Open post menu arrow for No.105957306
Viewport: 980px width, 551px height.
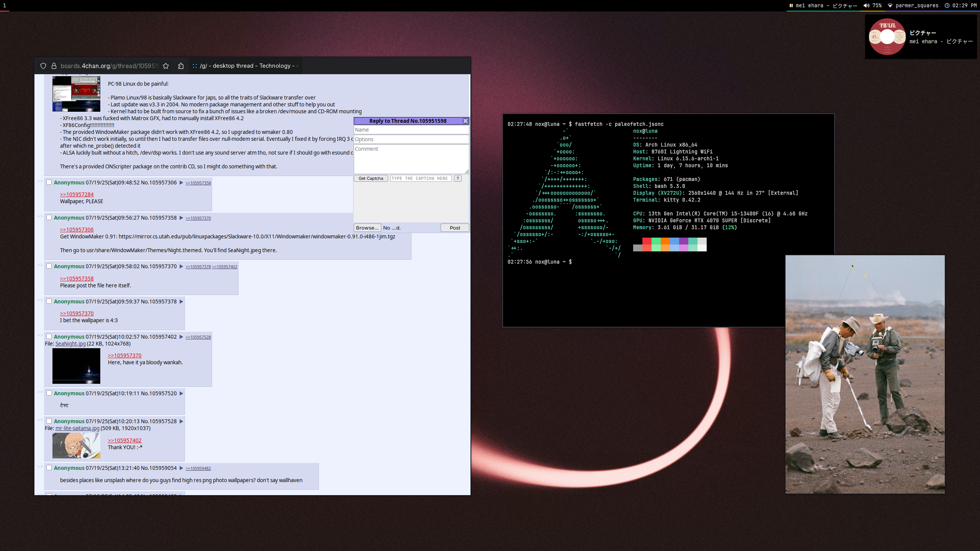181,183
